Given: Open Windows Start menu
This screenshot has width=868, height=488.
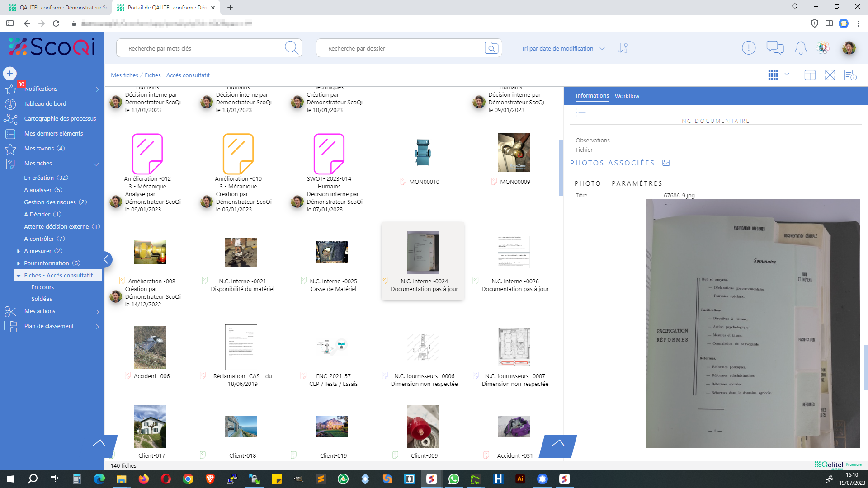Looking at the screenshot, I should (x=11, y=479).
